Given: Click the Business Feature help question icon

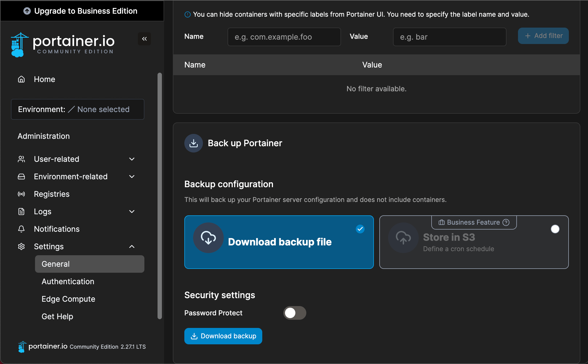Looking at the screenshot, I should [506, 222].
